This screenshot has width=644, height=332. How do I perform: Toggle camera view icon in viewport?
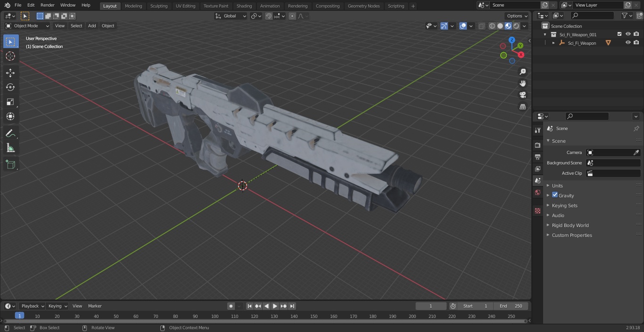[522, 95]
